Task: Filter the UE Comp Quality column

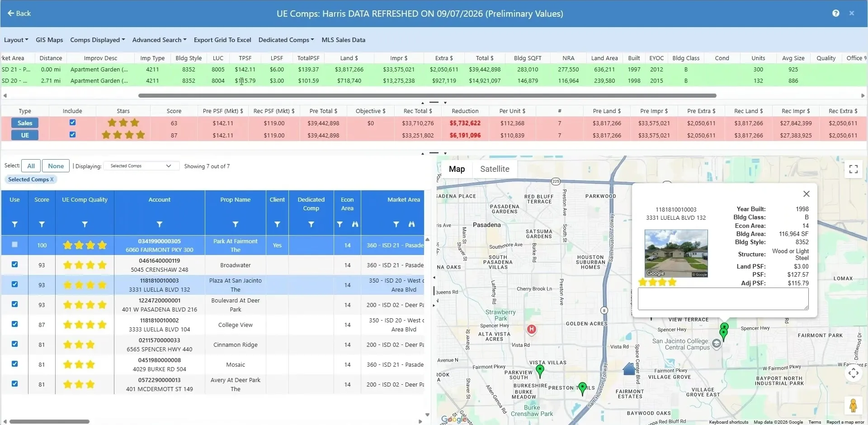Action: pyautogui.click(x=85, y=224)
